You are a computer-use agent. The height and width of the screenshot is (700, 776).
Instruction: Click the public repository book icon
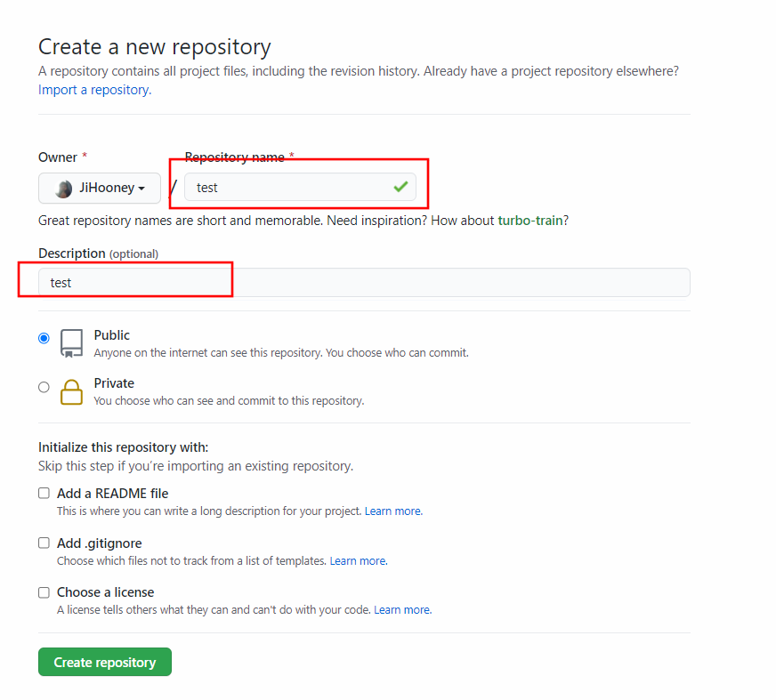point(72,343)
